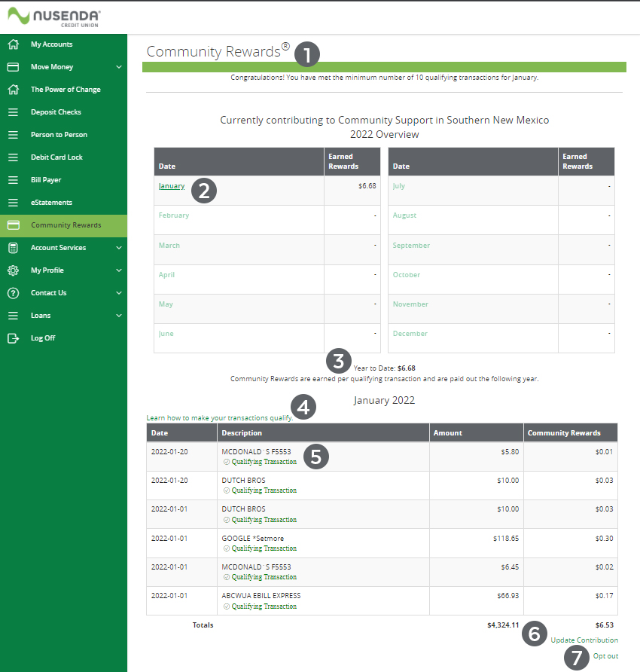Click the October month link
This screenshot has width=640, height=672.
(407, 275)
